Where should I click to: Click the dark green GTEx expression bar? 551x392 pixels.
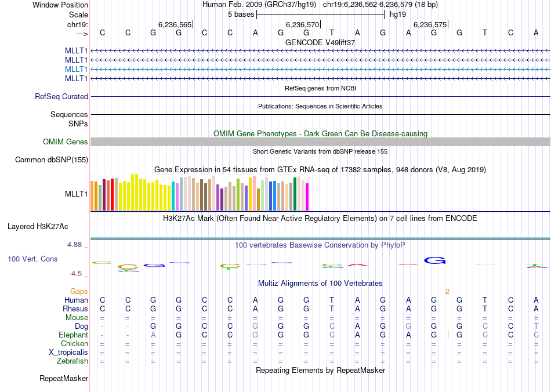tap(295, 194)
